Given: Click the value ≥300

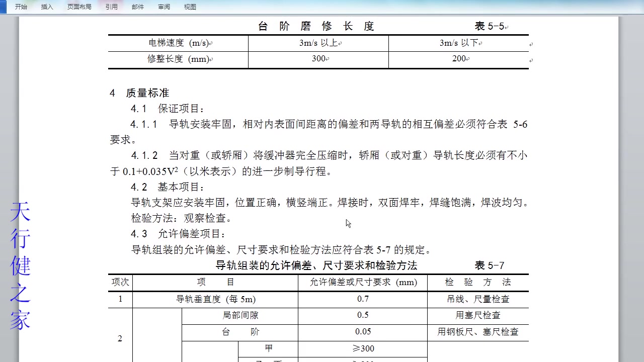Looking at the screenshot, I should (x=363, y=348).
